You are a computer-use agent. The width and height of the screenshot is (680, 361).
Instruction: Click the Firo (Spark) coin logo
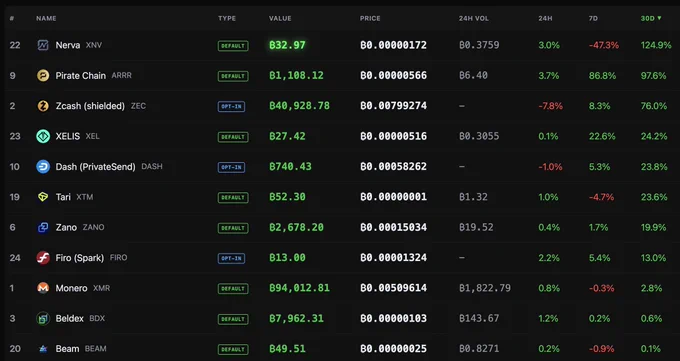point(43,258)
